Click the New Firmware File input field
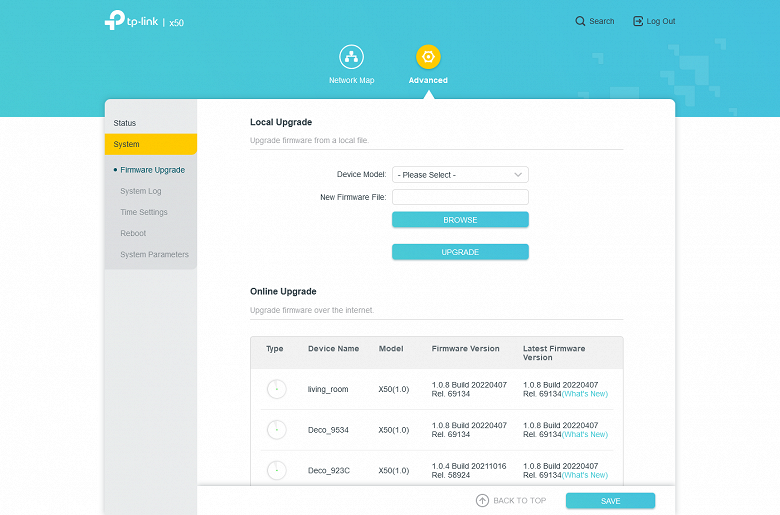 coord(460,197)
